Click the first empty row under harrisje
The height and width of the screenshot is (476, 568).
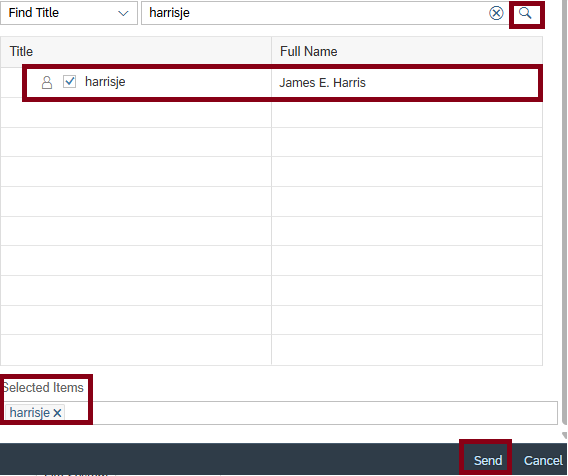click(x=271, y=113)
